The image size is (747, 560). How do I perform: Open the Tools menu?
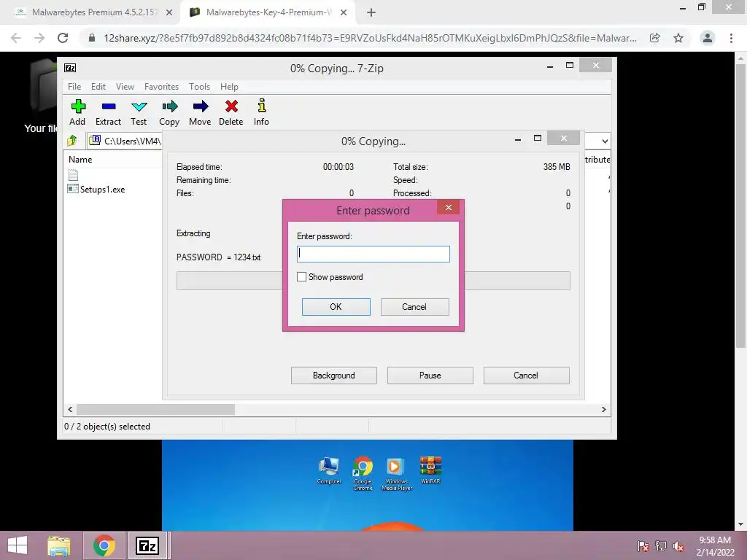(x=199, y=87)
